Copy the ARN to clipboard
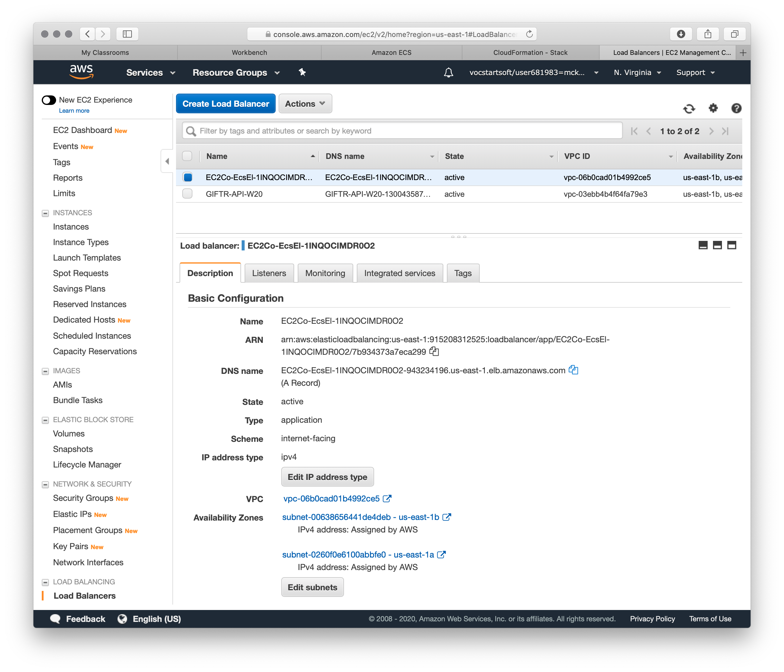Screen dimensions: 784x672 point(434,351)
